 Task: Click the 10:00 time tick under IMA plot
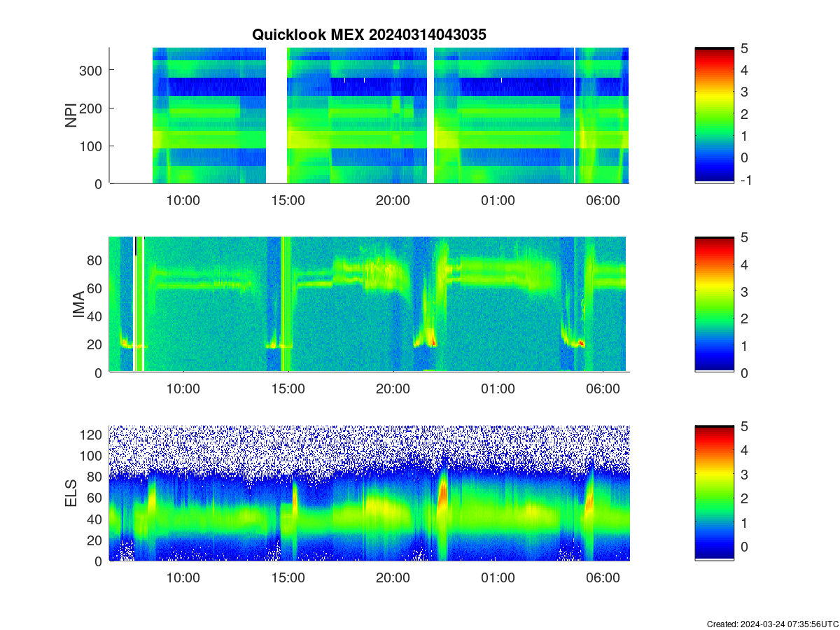pos(183,389)
